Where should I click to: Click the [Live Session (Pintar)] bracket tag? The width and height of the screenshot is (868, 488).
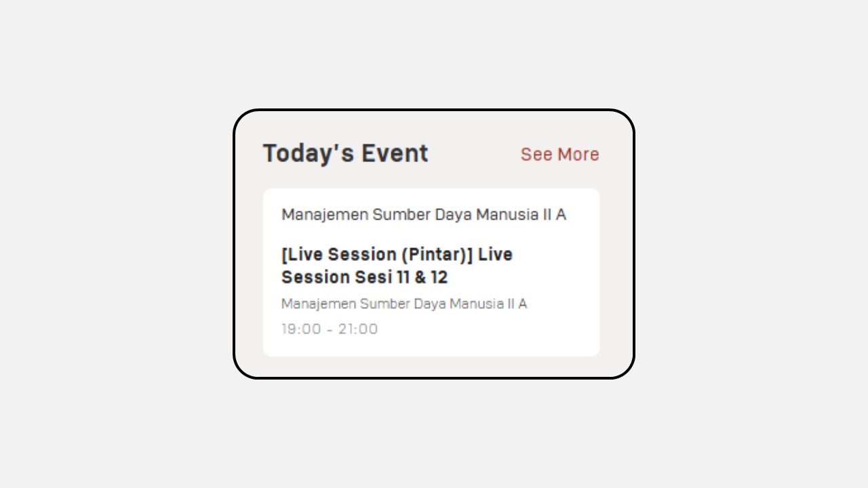click(x=376, y=255)
